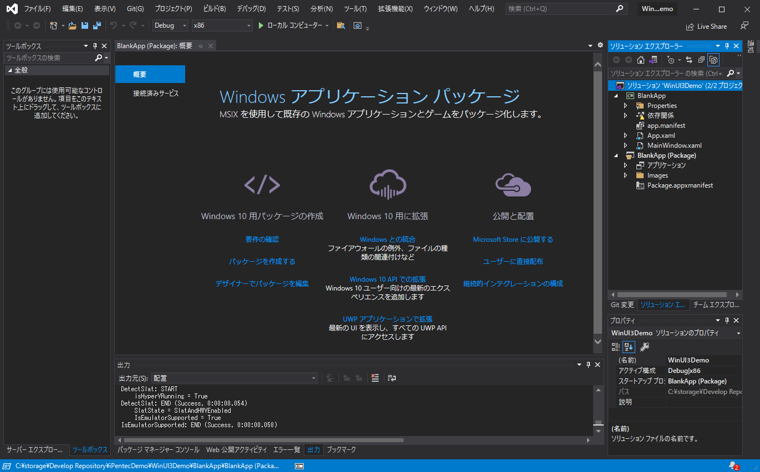The width and height of the screenshot is (760, 472).
Task: Click the Live Share icon
Action: click(690, 27)
